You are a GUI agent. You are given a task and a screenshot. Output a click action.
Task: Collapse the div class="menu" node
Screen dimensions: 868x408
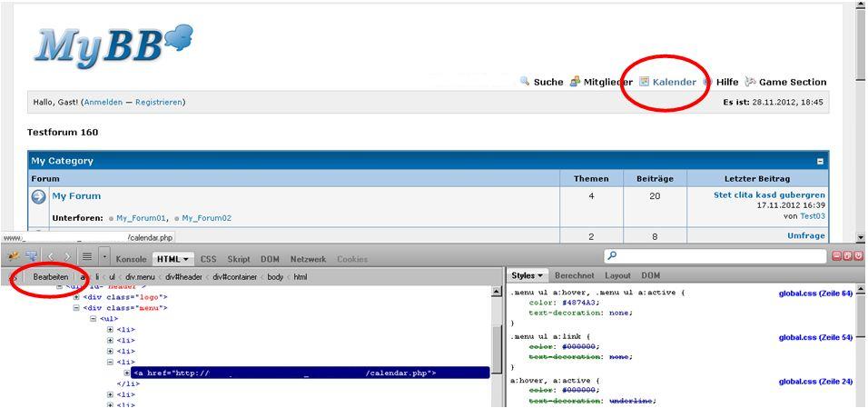click(x=76, y=308)
